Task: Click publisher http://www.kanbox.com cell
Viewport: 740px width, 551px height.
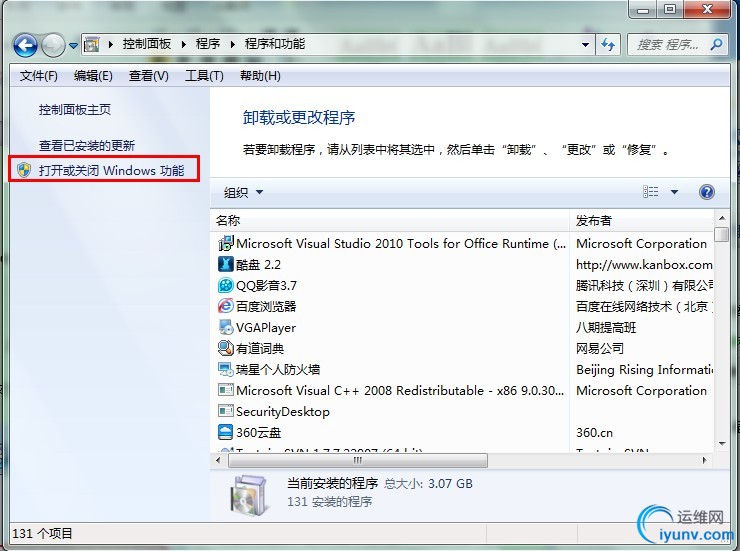Action: (x=644, y=265)
